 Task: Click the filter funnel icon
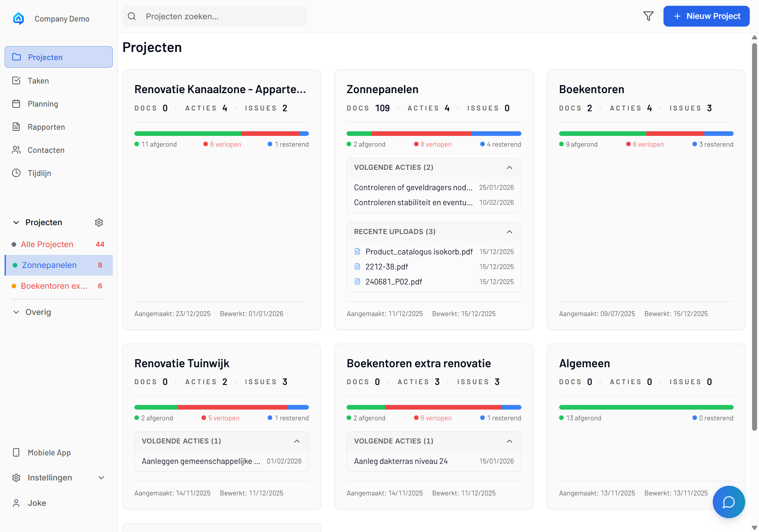coord(648,16)
